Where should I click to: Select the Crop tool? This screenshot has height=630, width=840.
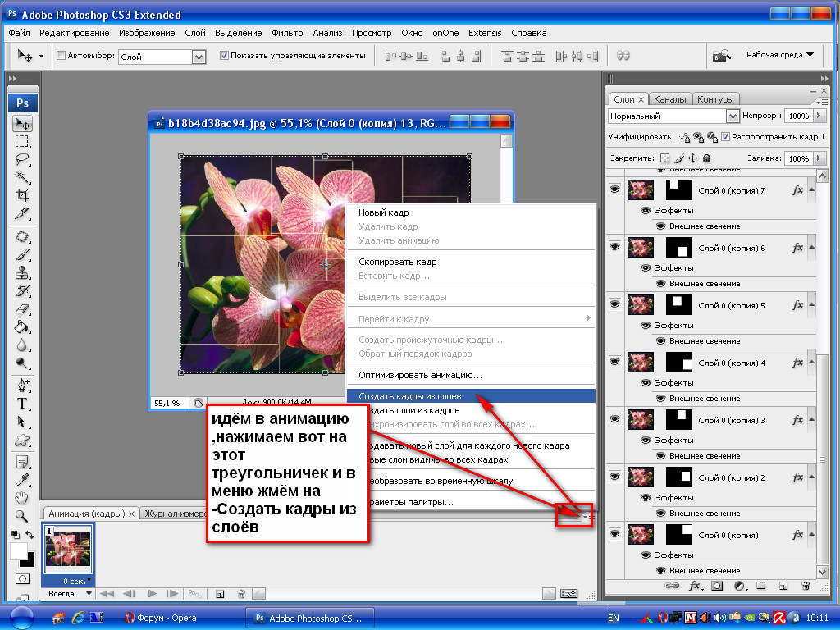click(22, 195)
